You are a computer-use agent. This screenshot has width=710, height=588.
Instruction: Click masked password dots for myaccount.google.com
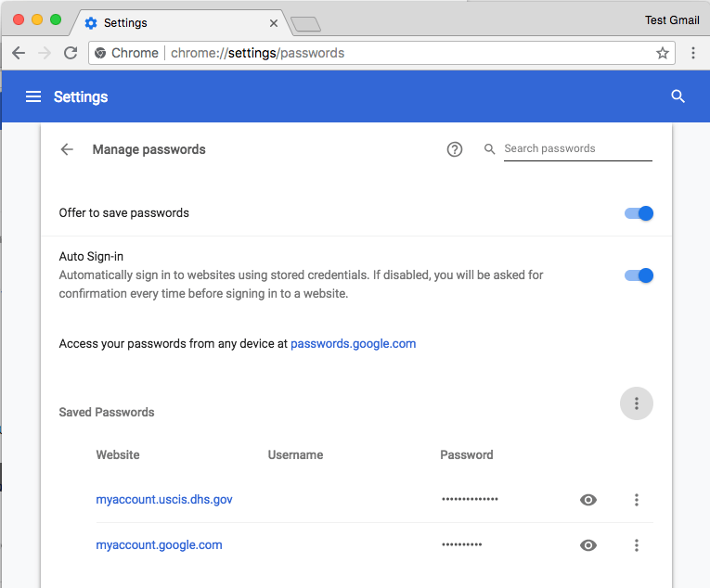(x=462, y=544)
